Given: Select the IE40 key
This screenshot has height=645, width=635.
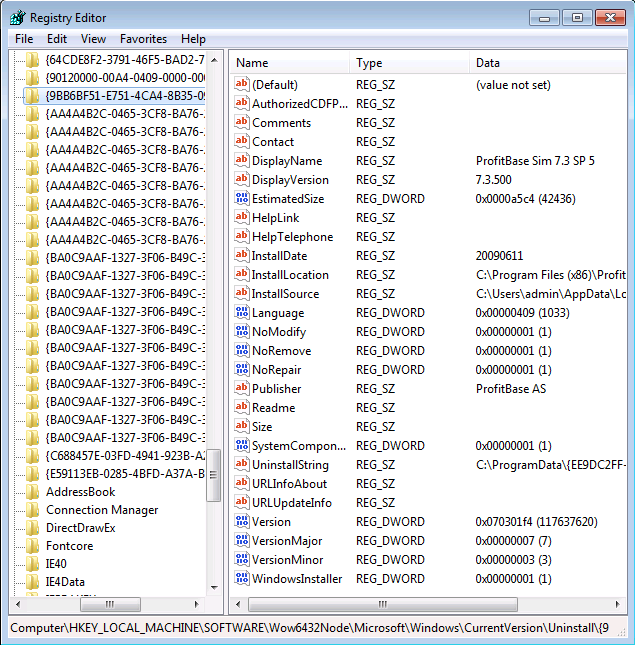Looking at the screenshot, I should point(56,564).
